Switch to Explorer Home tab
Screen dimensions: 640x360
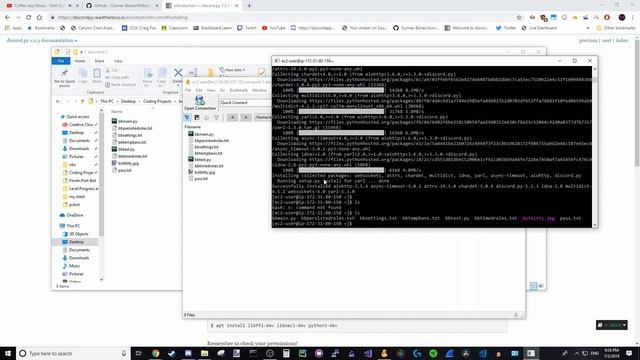[x=80, y=61]
